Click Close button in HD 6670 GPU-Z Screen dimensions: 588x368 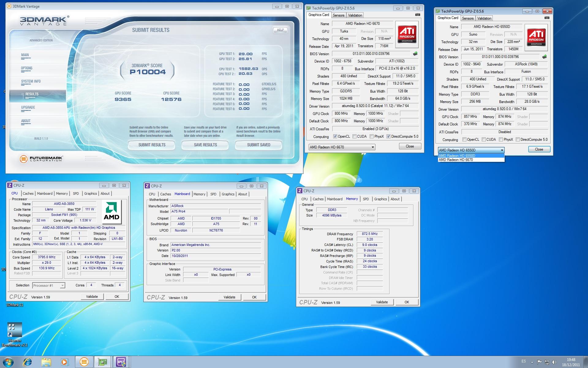point(410,146)
